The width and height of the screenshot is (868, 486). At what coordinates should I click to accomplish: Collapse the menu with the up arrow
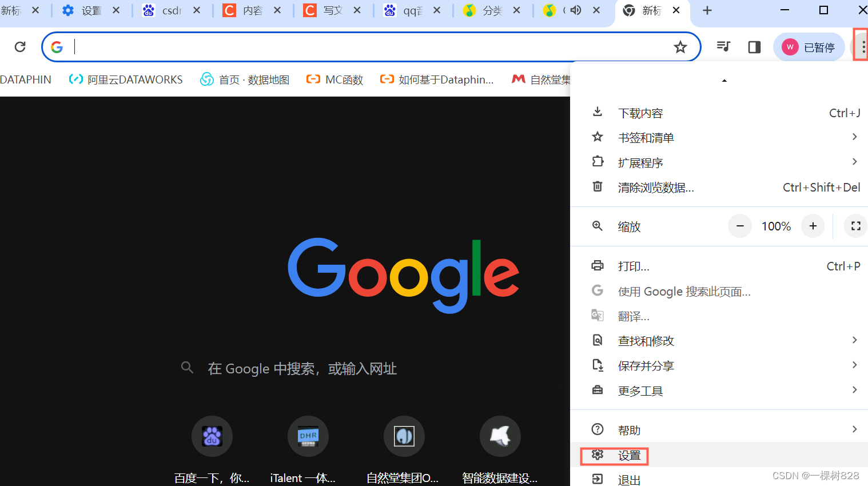(x=724, y=80)
